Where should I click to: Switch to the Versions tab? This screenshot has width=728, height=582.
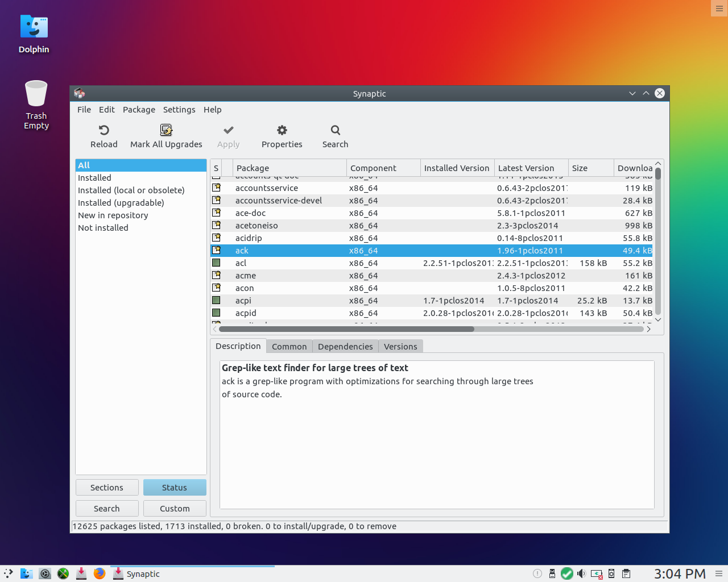coord(400,346)
